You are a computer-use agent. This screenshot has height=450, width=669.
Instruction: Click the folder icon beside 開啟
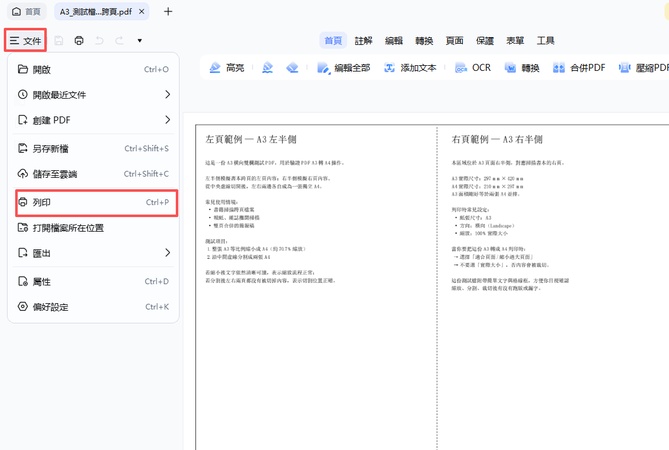click(23, 69)
